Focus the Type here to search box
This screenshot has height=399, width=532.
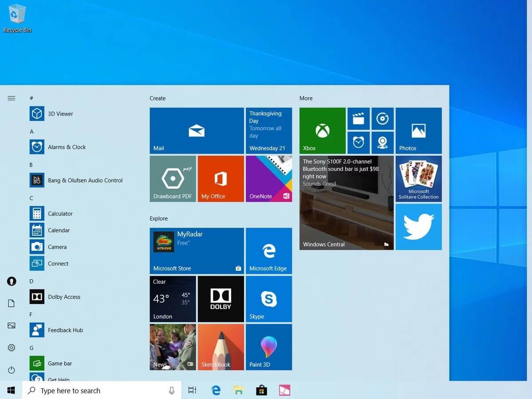[102, 390]
